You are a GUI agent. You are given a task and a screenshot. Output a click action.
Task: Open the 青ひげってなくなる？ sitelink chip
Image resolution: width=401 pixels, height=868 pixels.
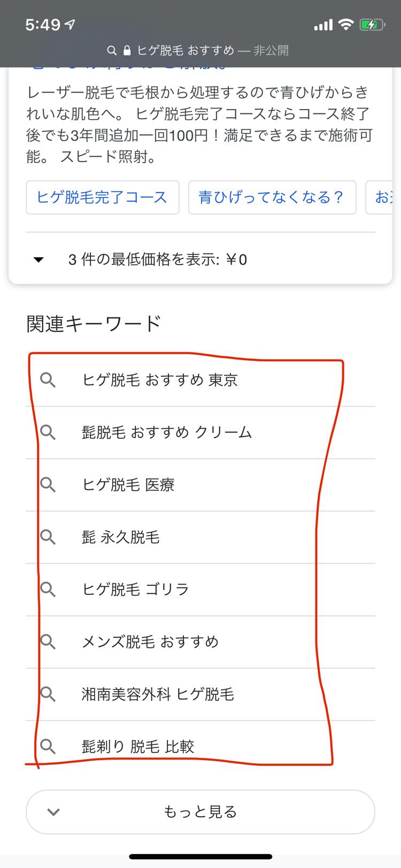(272, 197)
